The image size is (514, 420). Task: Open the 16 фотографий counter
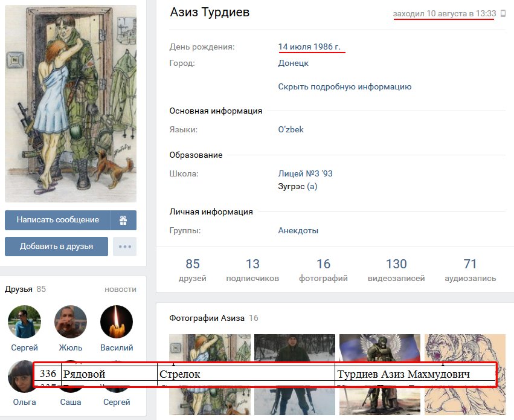[x=323, y=270]
